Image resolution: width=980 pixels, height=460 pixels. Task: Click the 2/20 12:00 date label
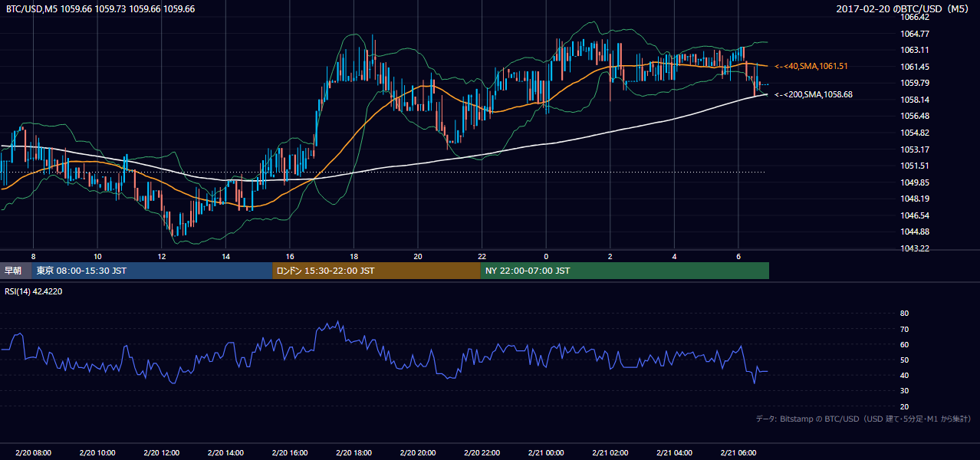coord(161,453)
